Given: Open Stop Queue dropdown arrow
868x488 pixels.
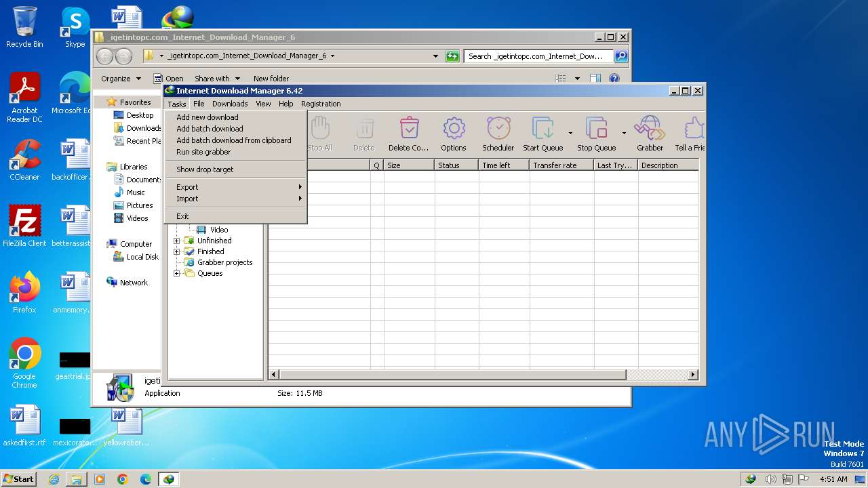Looking at the screenshot, I should [624, 133].
